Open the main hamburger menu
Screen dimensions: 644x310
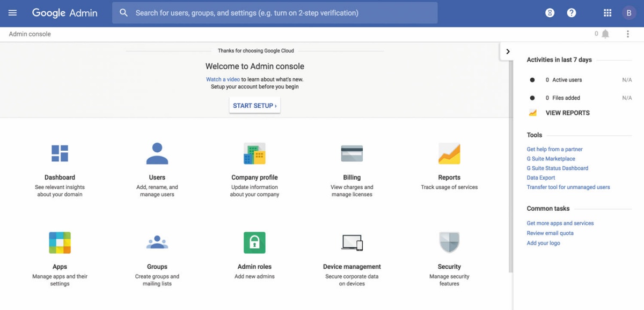click(x=13, y=13)
